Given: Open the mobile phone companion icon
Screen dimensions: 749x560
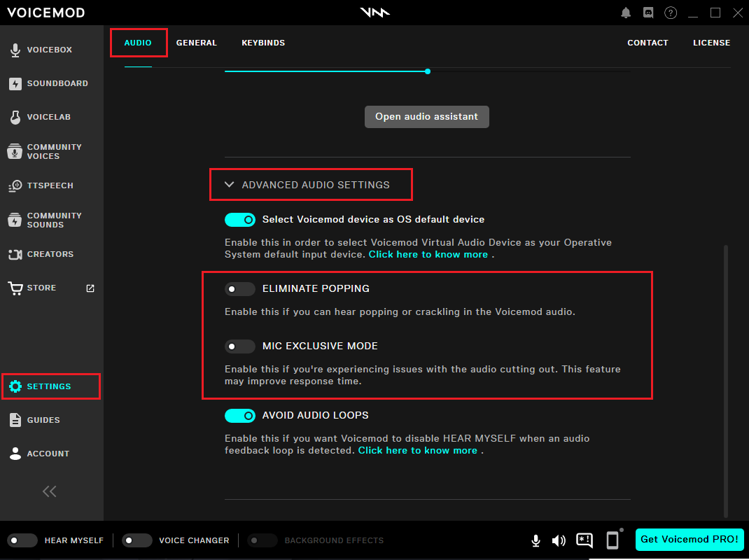Looking at the screenshot, I should [x=612, y=540].
